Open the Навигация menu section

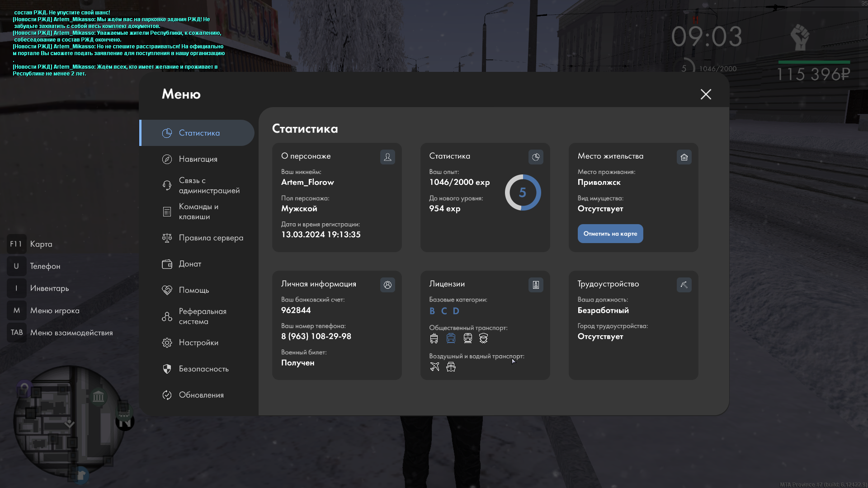pyautogui.click(x=198, y=159)
